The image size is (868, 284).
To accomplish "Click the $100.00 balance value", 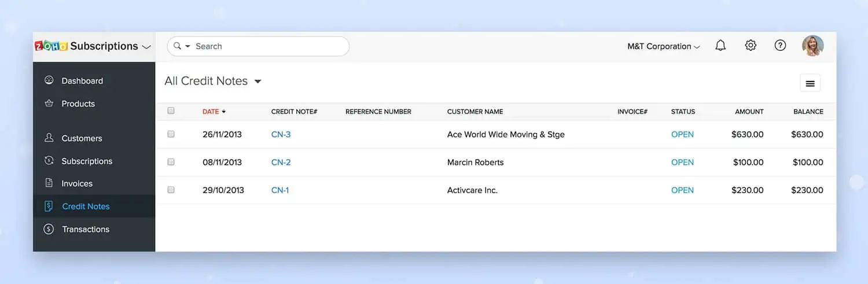I will click(807, 162).
